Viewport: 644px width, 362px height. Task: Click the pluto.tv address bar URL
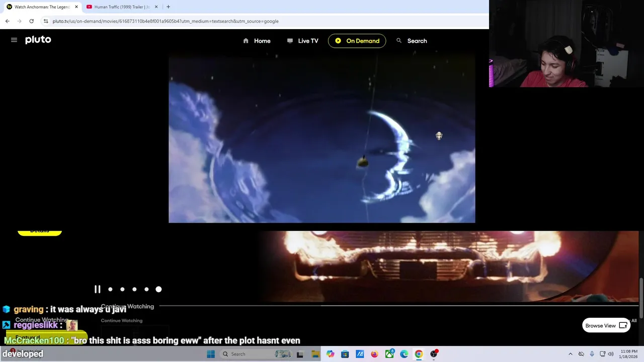165,21
